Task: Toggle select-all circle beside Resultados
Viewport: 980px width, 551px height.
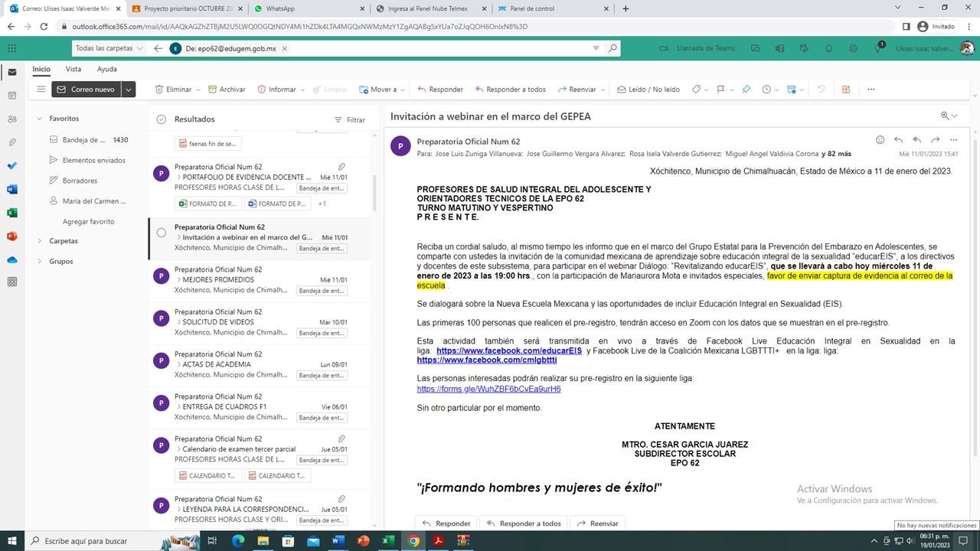Action: 161,119
